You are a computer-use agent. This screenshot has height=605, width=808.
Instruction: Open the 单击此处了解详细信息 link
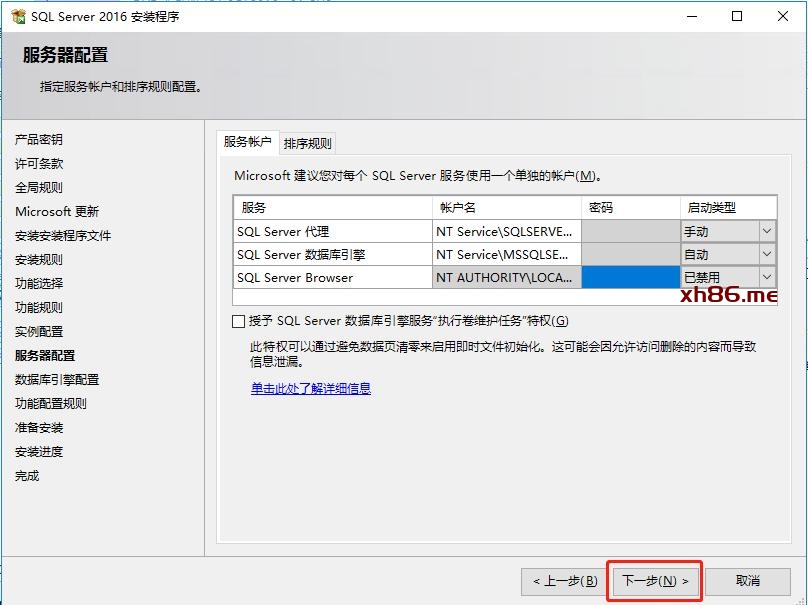click(311, 388)
